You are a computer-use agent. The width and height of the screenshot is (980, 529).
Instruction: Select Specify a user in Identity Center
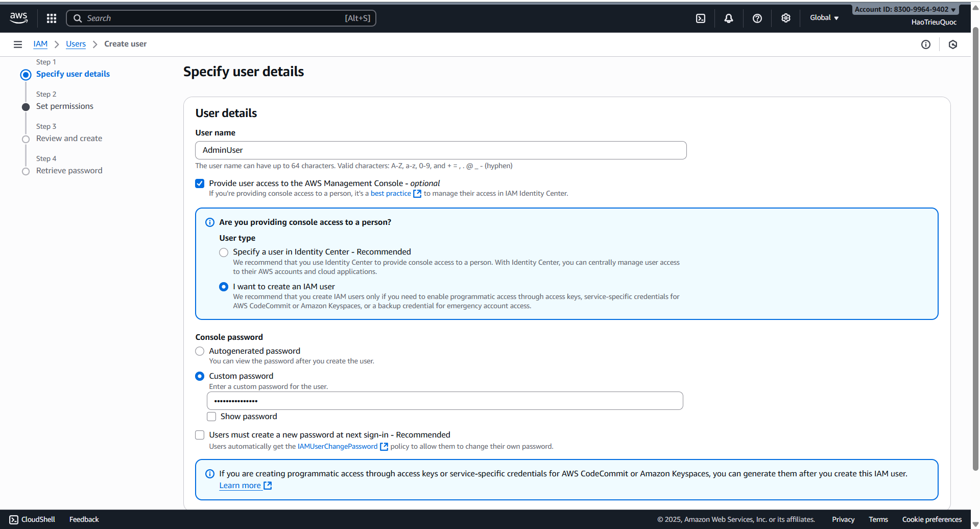tap(224, 252)
